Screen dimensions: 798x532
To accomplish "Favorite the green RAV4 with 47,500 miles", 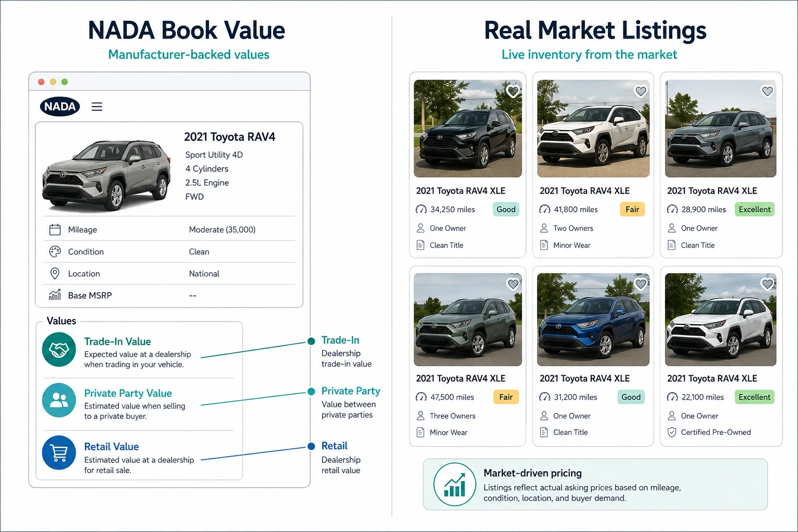I will pos(513,284).
